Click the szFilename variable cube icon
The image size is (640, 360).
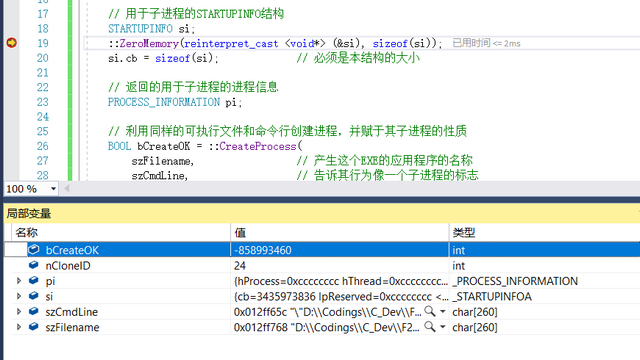tap(34, 327)
